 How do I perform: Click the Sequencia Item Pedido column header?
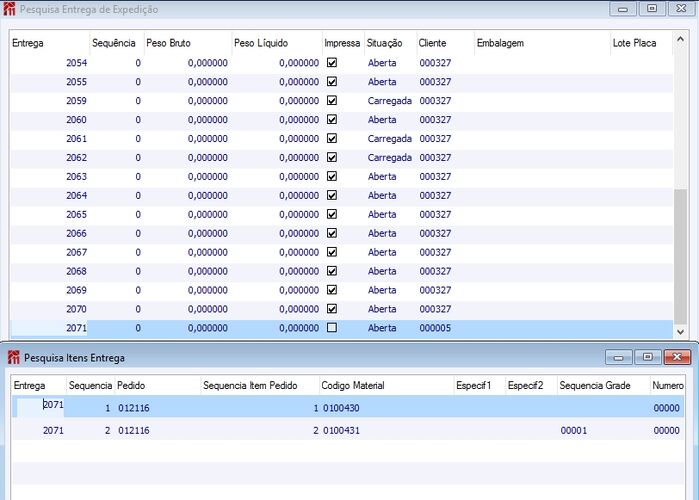point(260,385)
